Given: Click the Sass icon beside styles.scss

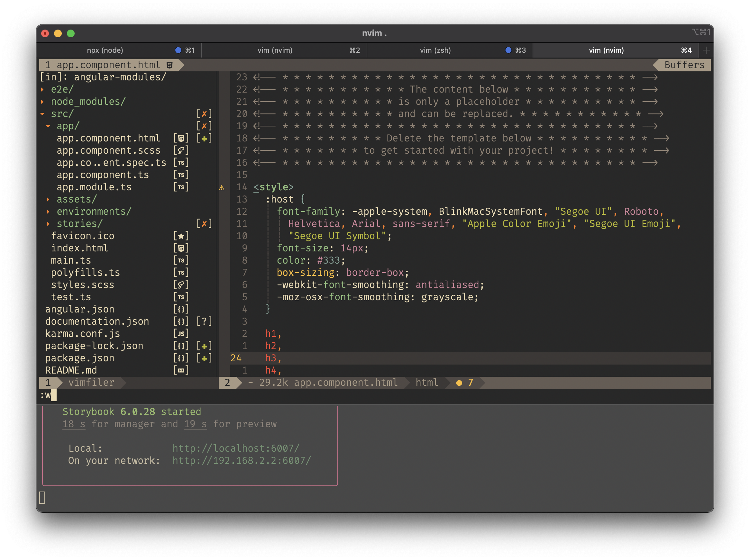Looking at the screenshot, I should 181,285.
